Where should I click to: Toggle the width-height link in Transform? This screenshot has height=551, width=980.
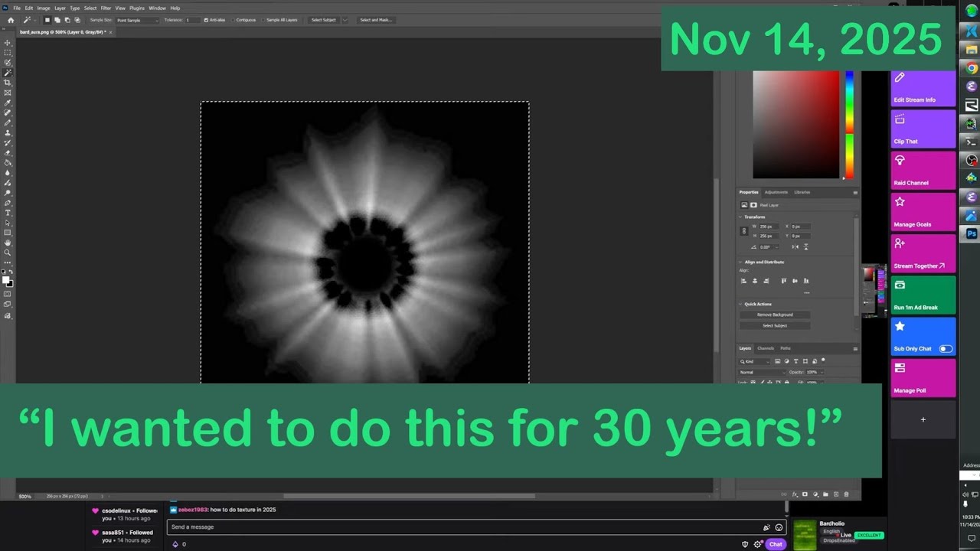click(744, 231)
